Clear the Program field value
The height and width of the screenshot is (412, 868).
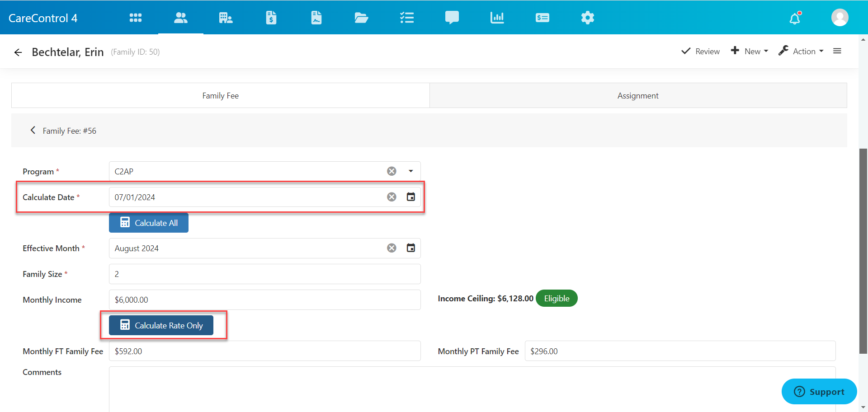pos(392,171)
